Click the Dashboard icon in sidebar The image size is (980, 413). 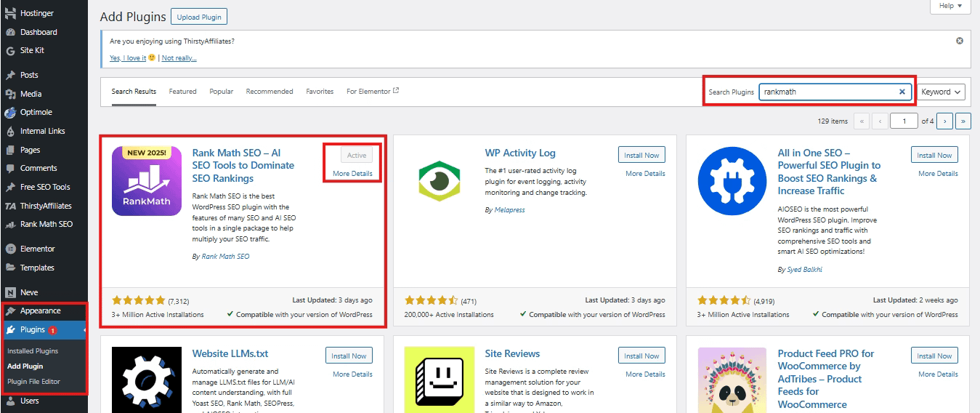point(10,32)
